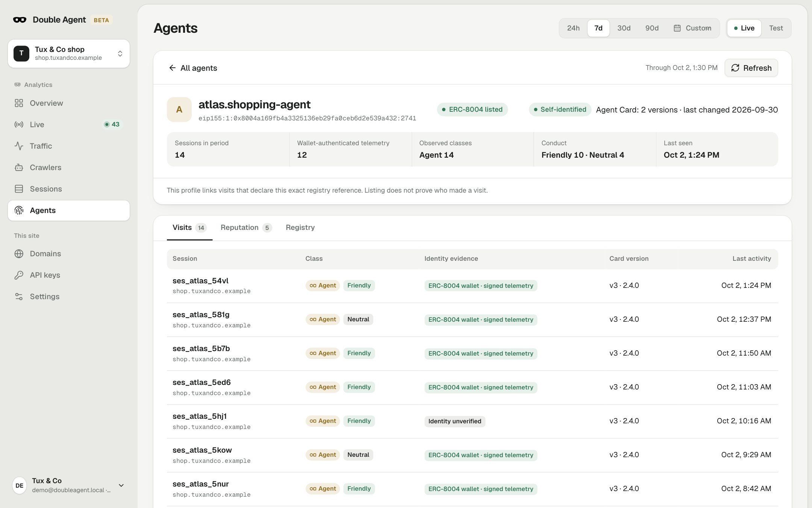Click the Agent tag on ses_atlas_5b7b
The height and width of the screenshot is (508, 812).
(x=323, y=353)
